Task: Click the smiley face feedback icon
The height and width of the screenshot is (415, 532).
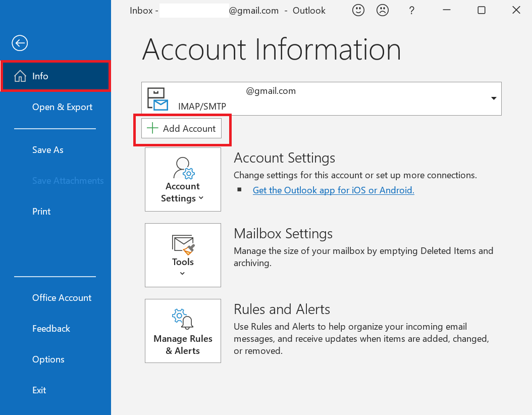Action: pyautogui.click(x=358, y=10)
